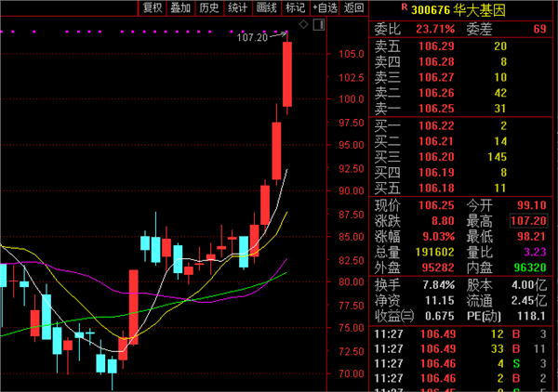Open the 叠加 overlay option
The width and height of the screenshot is (558, 392).
(x=180, y=7)
